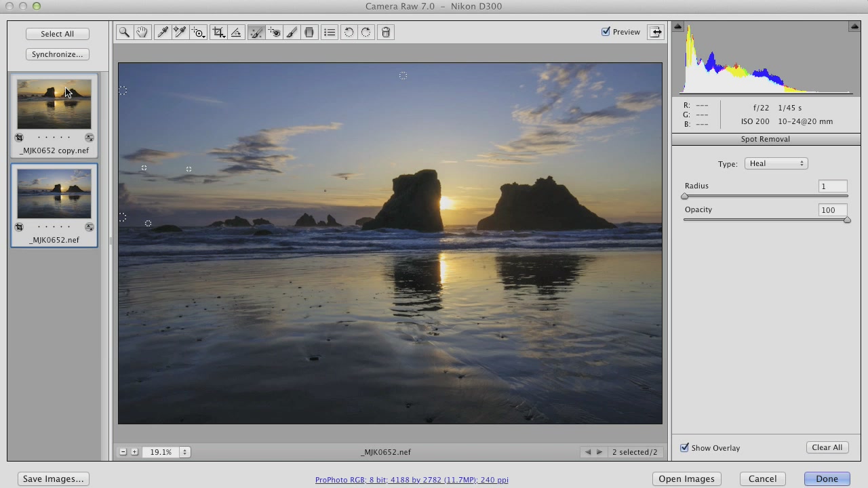Select the Zoom tool
This screenshot has width=868, height=488.
click(124, 32)
